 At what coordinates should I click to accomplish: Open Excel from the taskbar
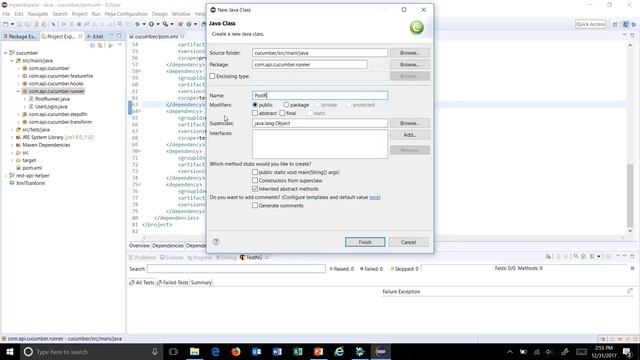point(298,351)
